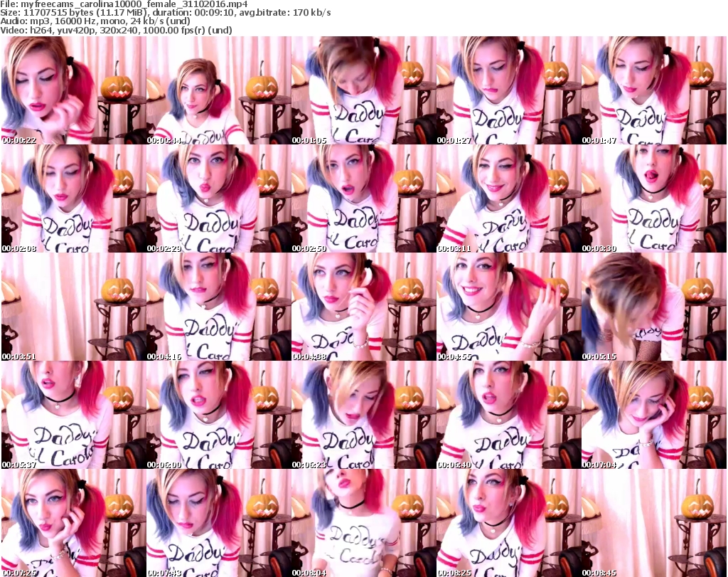Choose the thumbnail at 00:03:30
Viewport: 728px width, 577px height.
click(x=654, y=198)
